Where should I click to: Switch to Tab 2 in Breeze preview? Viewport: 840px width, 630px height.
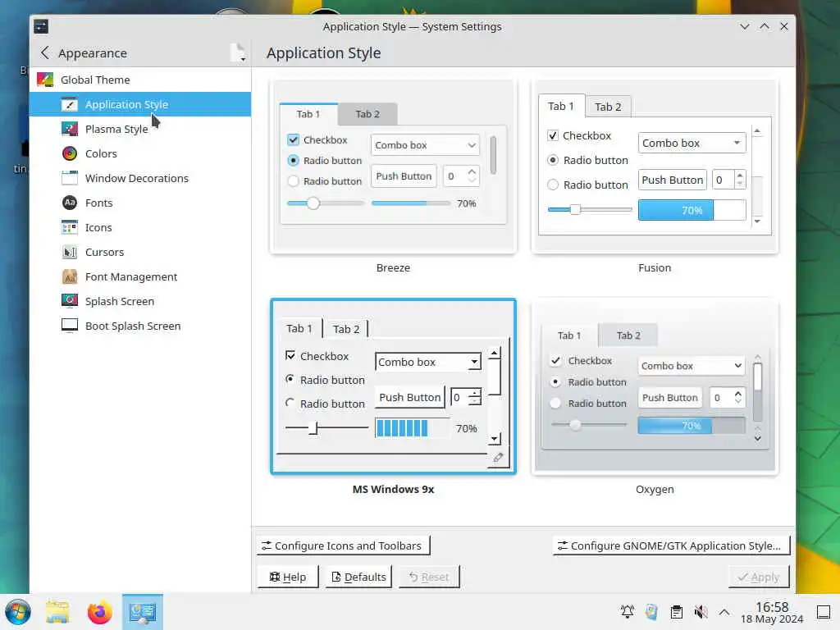[x=367, y=114]
